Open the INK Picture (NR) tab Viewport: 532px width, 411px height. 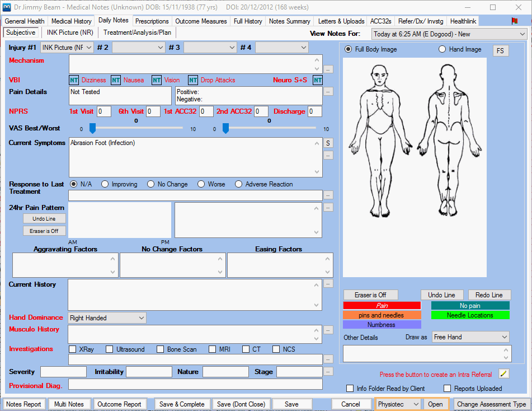(x=69, y=32)
